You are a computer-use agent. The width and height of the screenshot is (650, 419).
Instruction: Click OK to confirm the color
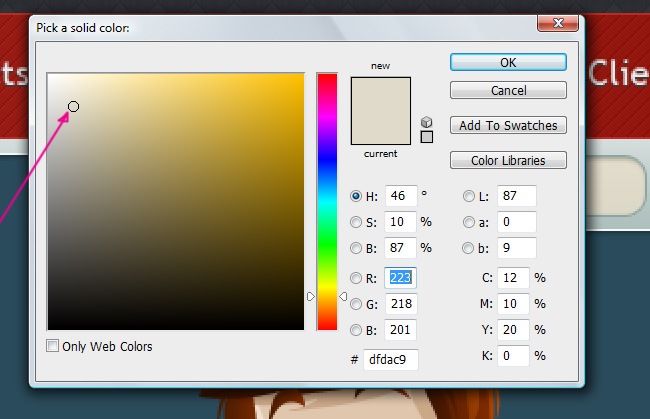[x=508, y=62]
